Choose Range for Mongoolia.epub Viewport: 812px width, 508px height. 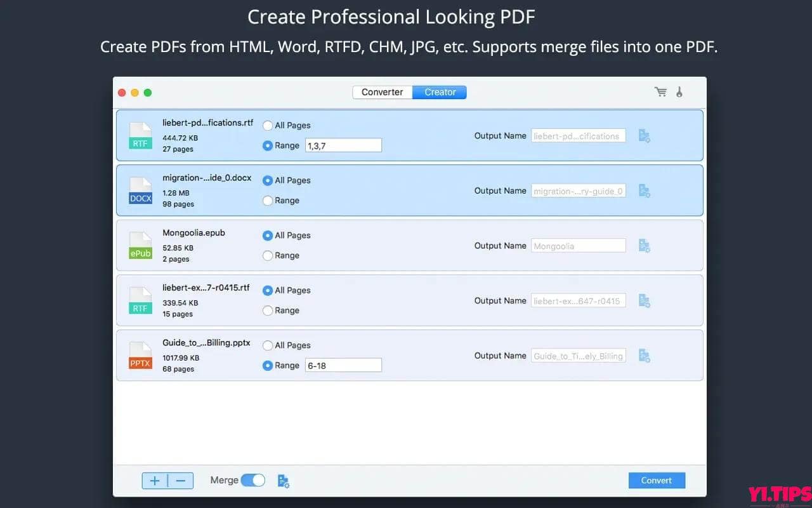(268, 255)
